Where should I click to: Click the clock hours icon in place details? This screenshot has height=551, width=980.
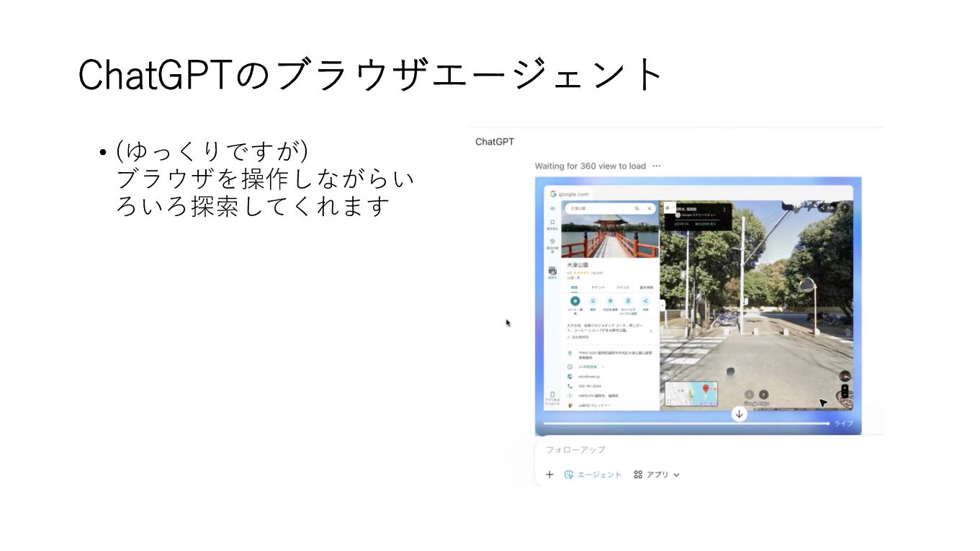pos(570,367)
